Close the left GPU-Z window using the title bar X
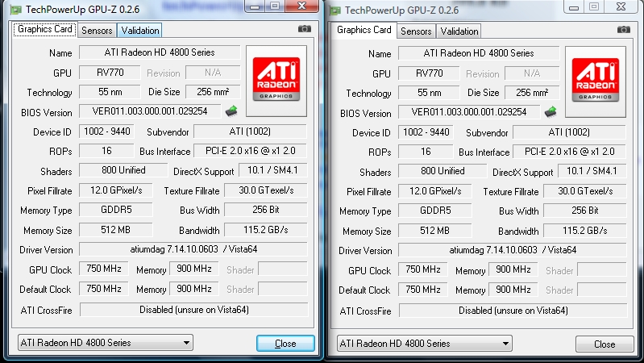644x363 pixels. coord(302,6)
